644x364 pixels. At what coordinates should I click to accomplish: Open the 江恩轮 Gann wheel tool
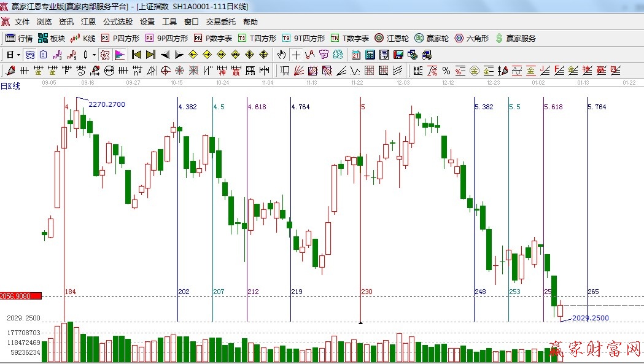coord(392,38)
